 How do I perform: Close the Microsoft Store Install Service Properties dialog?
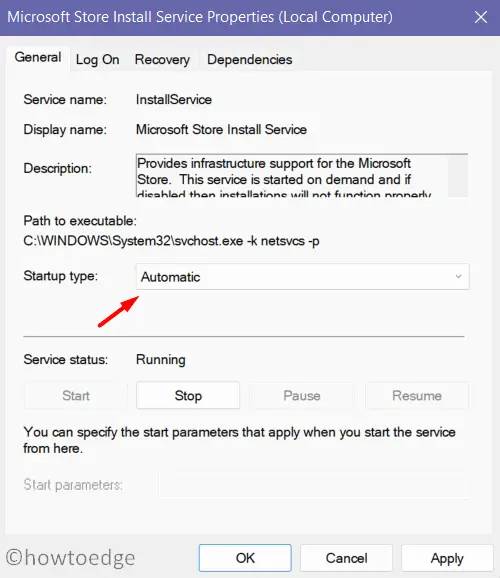tap(481, 17)
